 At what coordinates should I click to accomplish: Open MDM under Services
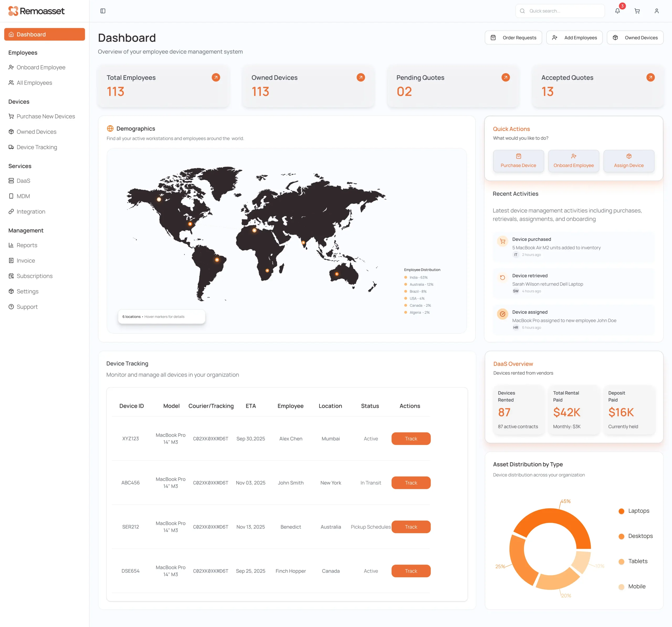click(23, 196)
